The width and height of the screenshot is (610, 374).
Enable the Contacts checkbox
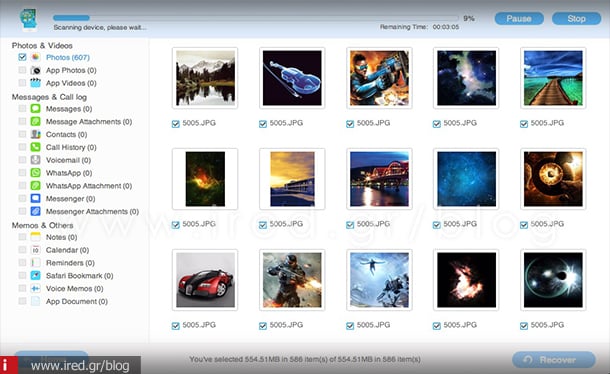pos(22,134)
